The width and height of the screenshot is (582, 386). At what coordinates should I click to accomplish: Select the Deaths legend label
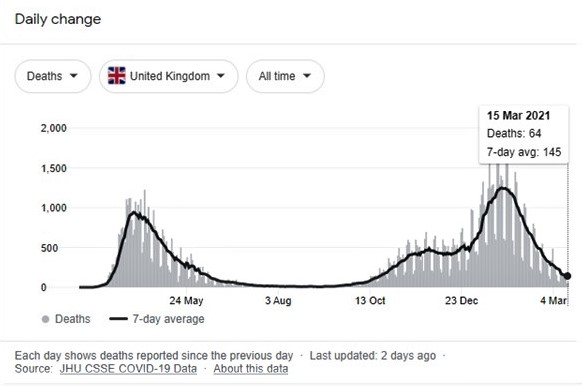[x=73, y=319]
